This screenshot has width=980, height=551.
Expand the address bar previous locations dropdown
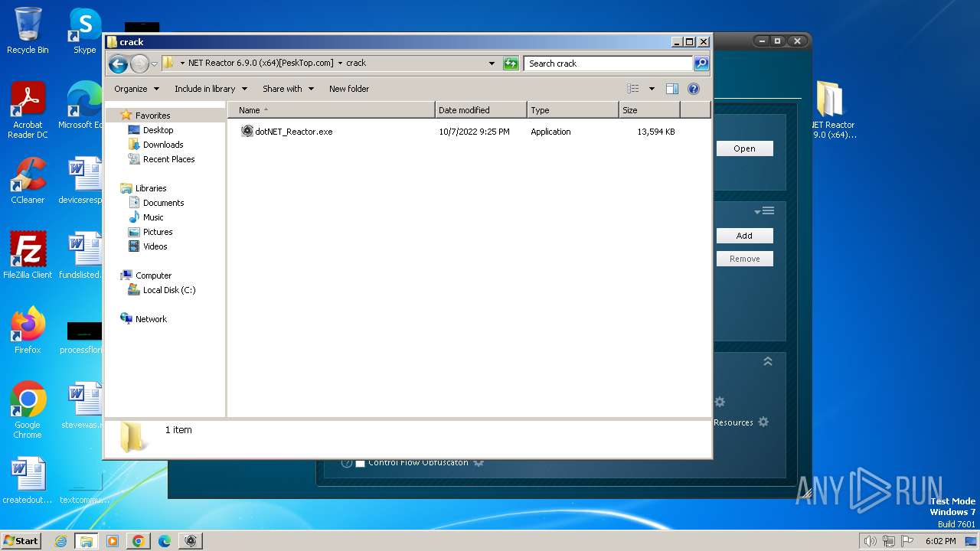pyautogui.click(x=492, y=64)
